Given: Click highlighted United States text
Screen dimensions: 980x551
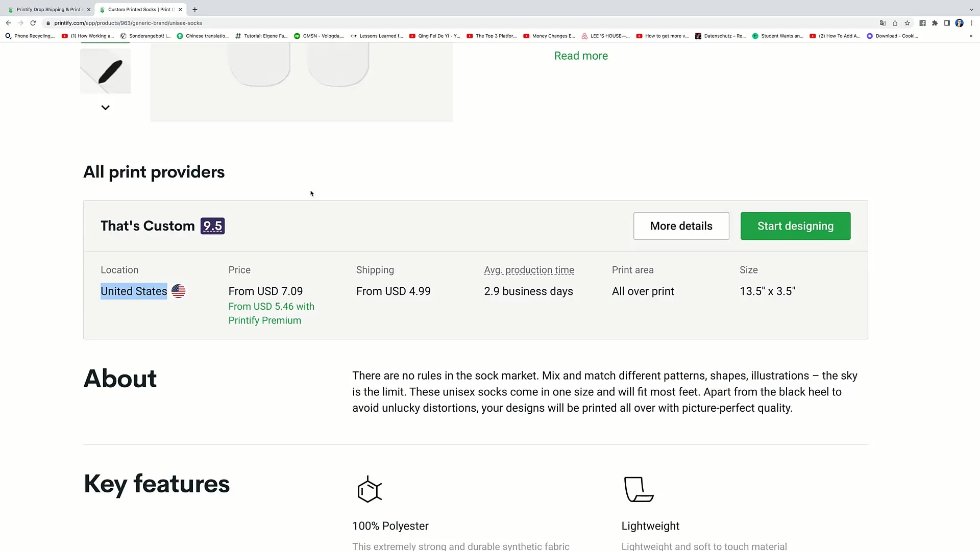Looking at the screenshot, I should click(134, 291).
